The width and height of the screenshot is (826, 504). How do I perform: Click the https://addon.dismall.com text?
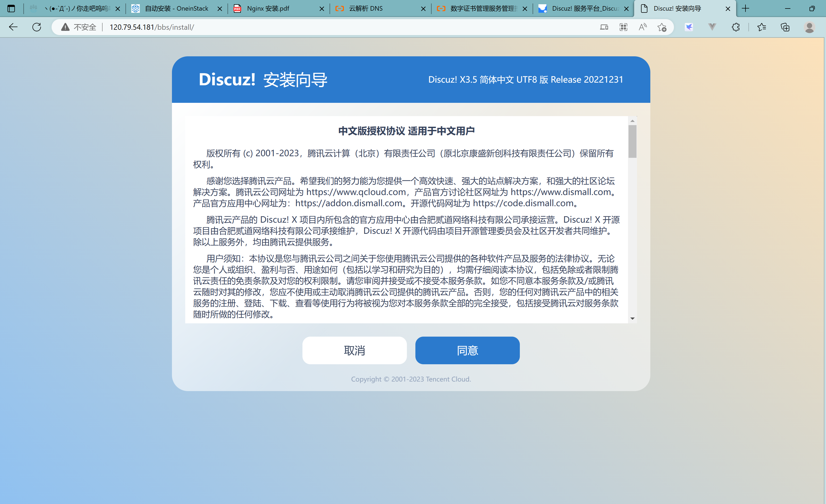(x=349, y=203)
